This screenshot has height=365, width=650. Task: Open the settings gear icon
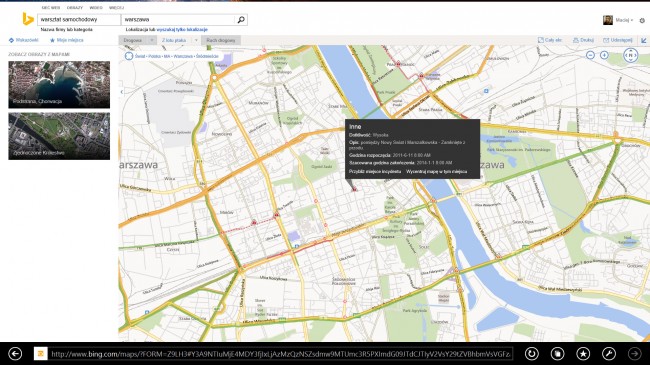pyautogui.click(x=642, y=20)
